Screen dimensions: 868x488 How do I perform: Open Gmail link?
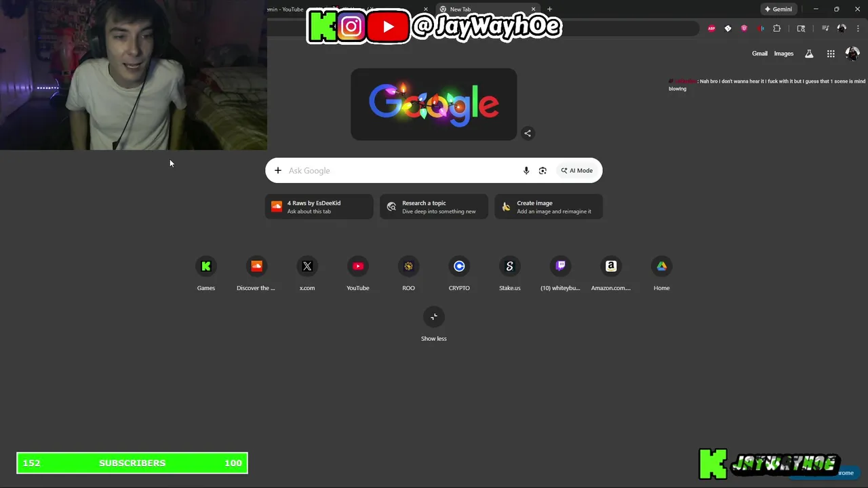coord(759,54)
